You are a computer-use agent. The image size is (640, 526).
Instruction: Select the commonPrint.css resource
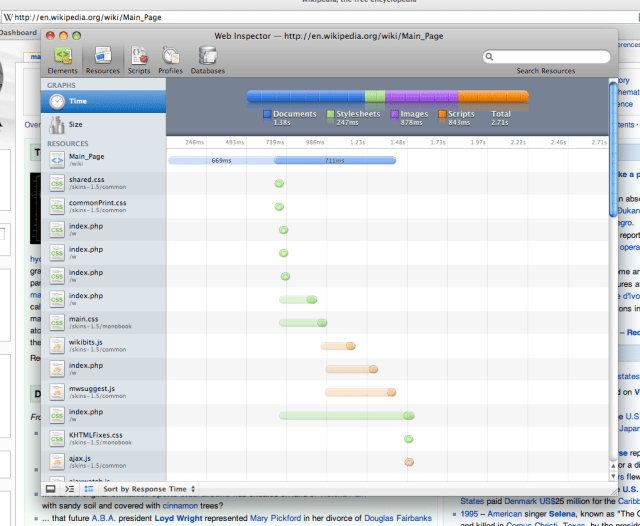coord(103,206)
